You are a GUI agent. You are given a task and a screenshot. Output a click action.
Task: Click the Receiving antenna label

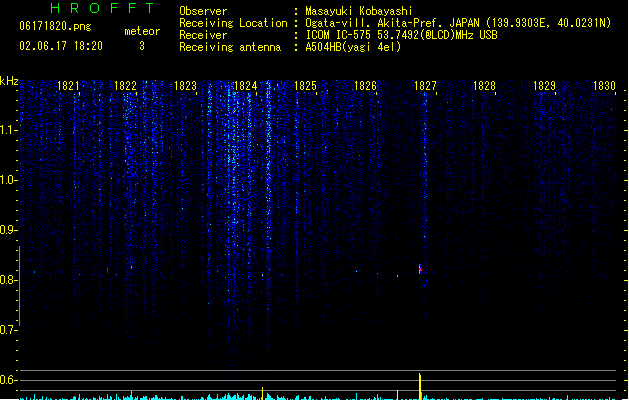(230, 47)
